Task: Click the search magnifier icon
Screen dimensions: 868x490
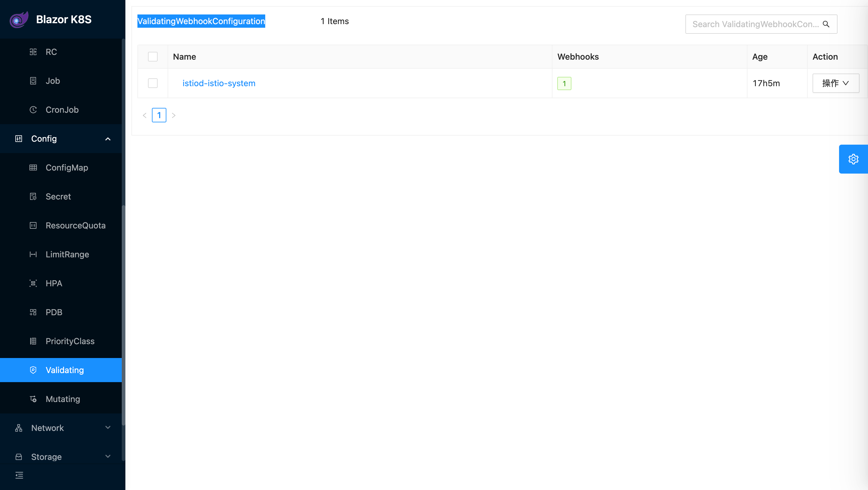Action: (826, 24)
